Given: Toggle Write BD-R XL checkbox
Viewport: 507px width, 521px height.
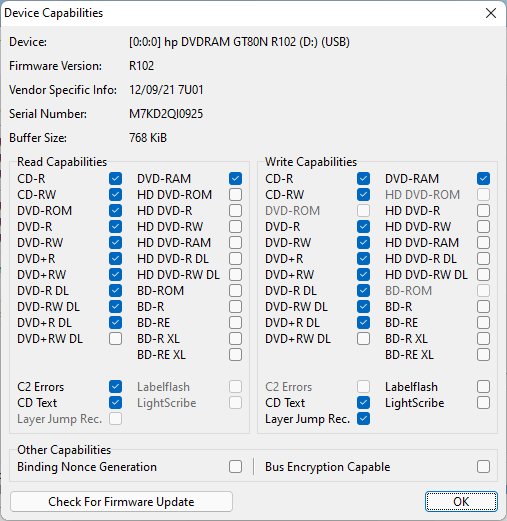Looking at the screenshot, I should [x=483, y=338].
